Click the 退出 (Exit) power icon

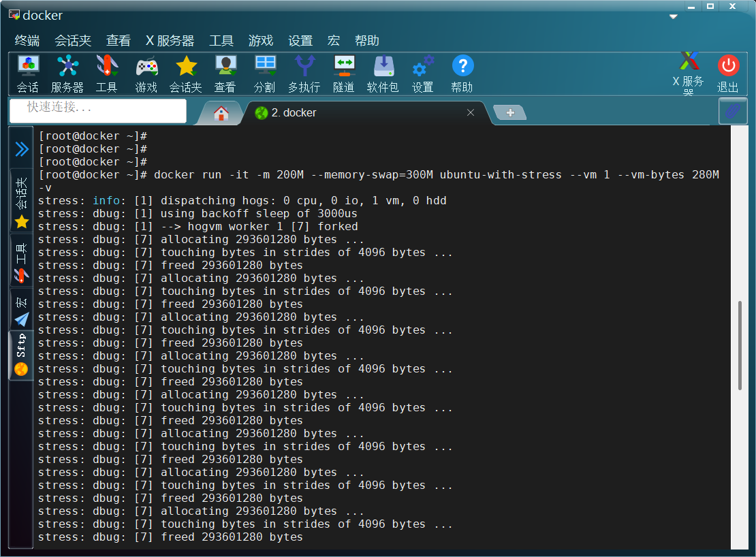pos(728,74)
